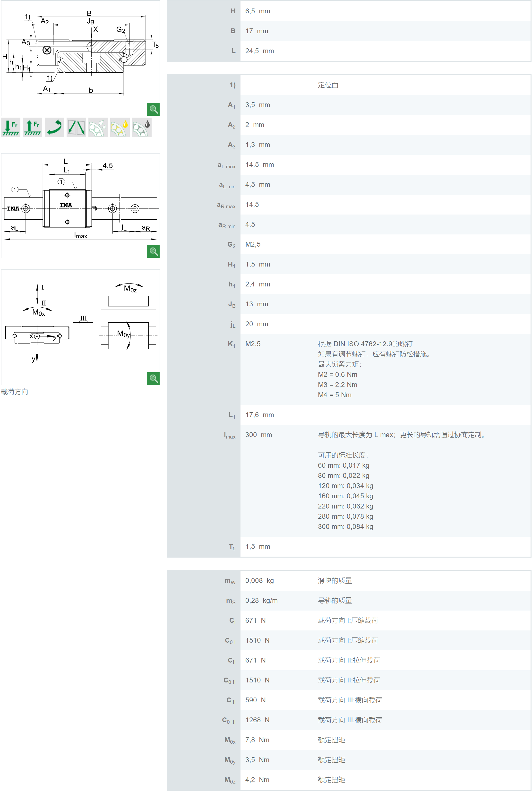Click the M3 = 2,2 Nm torque line
532x810 pixels.
pos(338,385)
